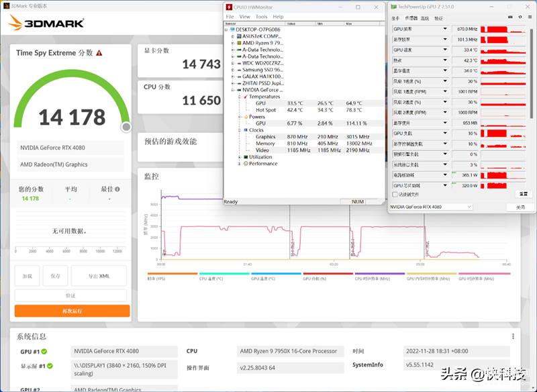
Task: Open the GPU 负载 sensor dropdown in GPU-Z
Action: (x=445, y=133)
